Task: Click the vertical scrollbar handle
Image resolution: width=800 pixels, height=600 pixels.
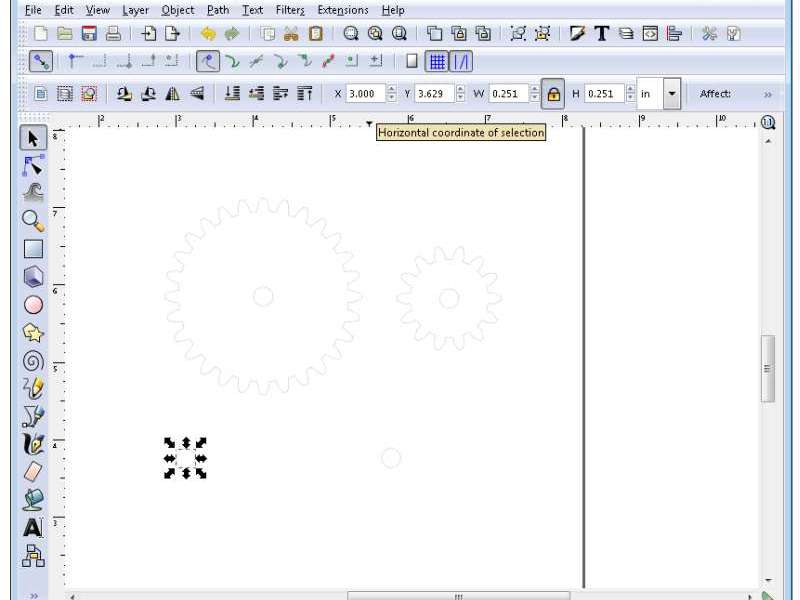Action: pos(768,368)
